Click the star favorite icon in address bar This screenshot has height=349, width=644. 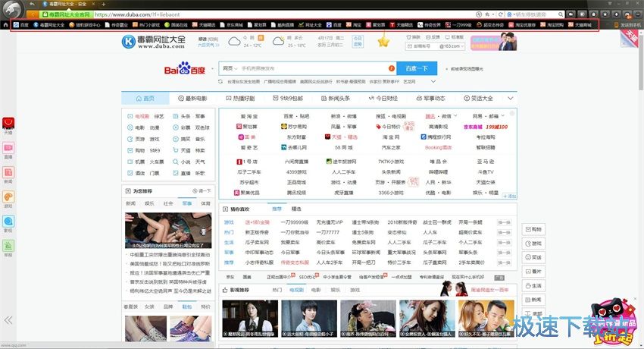pyautogui.click(x=487, y=14)
